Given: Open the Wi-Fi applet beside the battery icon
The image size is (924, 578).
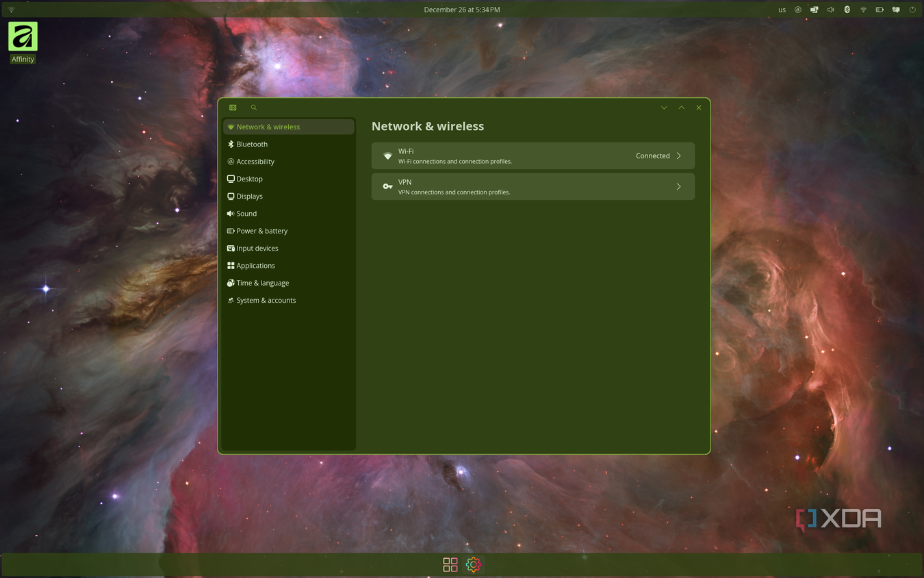Looking at the screenshot, I should pyautogui.click(x=863, y=10).
